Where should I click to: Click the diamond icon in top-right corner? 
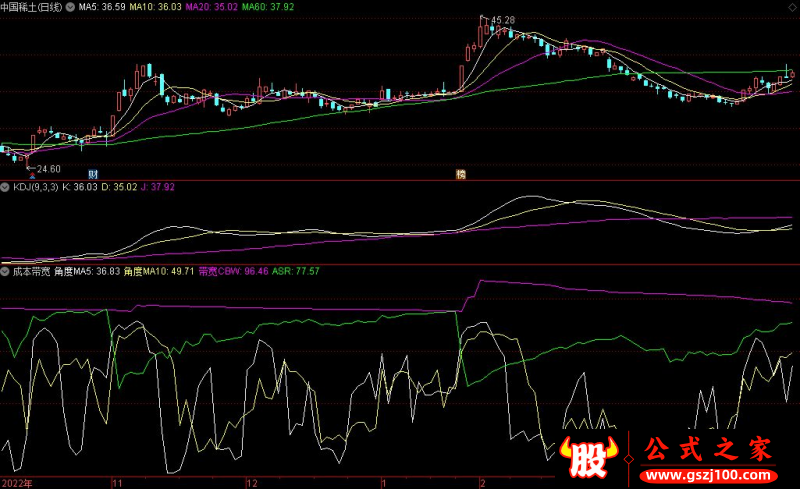point(791,7)
